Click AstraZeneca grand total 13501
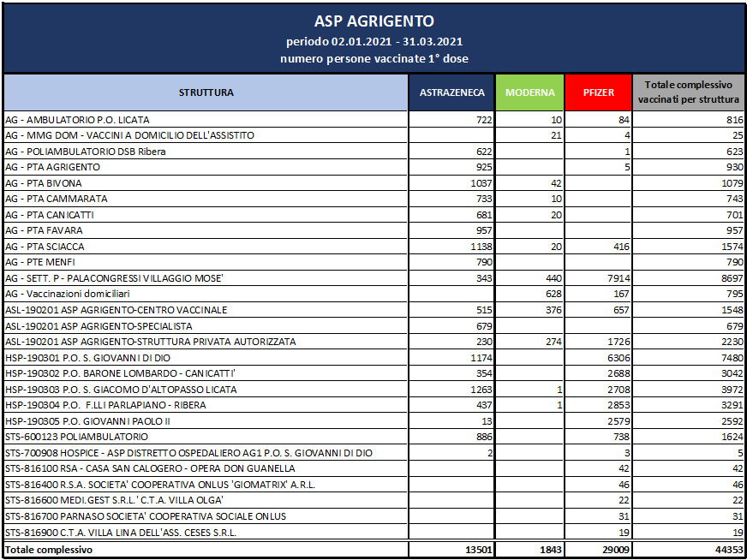 click(x=480, y=550)
